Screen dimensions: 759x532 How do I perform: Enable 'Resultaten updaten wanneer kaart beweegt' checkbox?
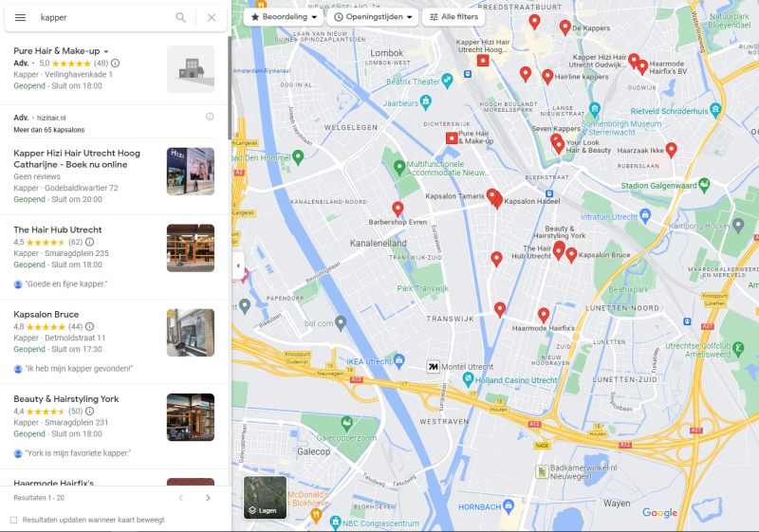[x=13, y=520]
